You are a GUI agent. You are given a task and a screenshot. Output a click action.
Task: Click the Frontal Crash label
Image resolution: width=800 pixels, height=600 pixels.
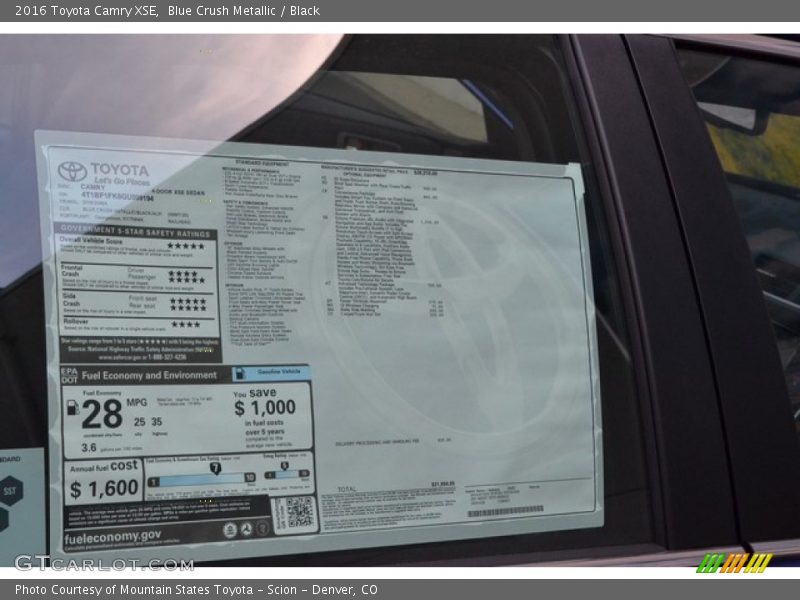coord(71,270)
